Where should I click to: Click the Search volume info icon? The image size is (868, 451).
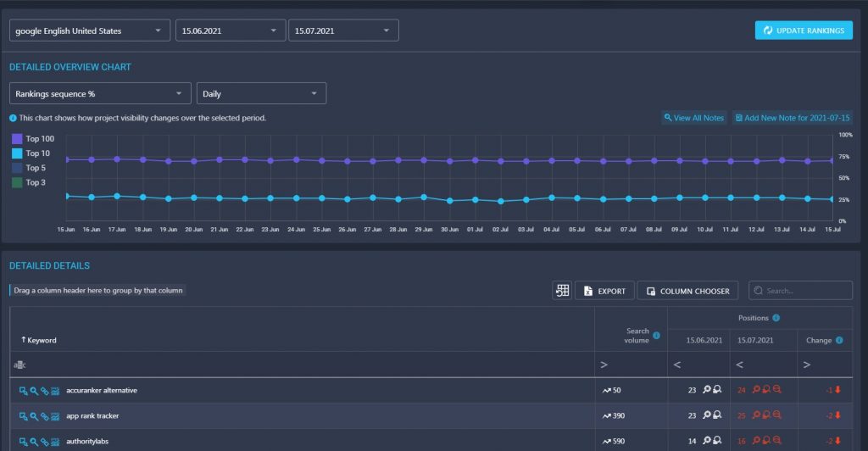(656, 336)
